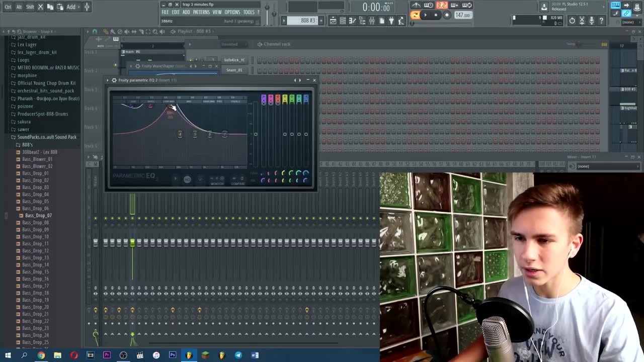Open the PATTERNS menu
Screen dimensions: 644x362
(201, 12)
